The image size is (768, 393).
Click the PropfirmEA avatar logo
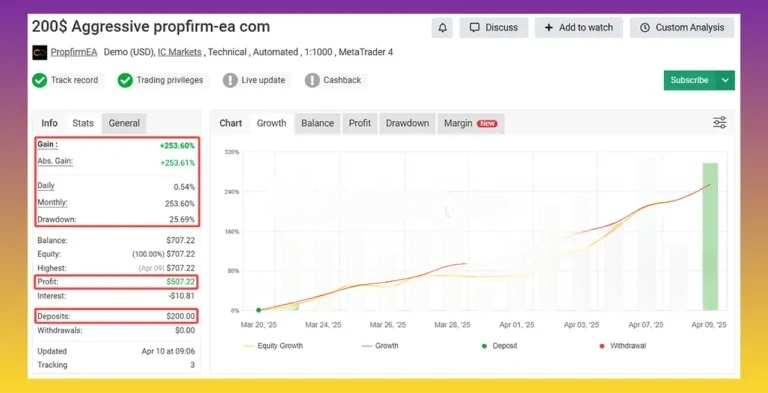coord(40,52)
